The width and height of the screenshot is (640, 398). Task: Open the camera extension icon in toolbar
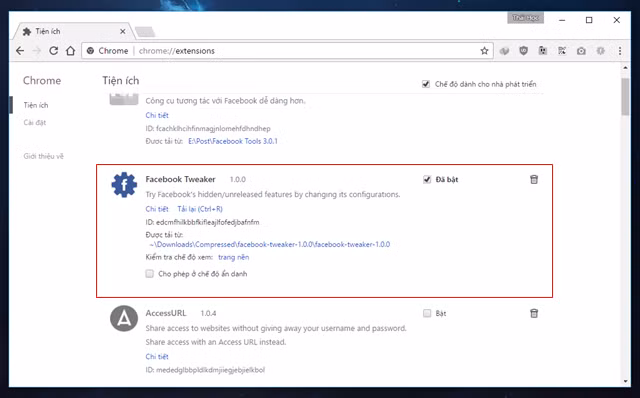[x=581, y=51]
